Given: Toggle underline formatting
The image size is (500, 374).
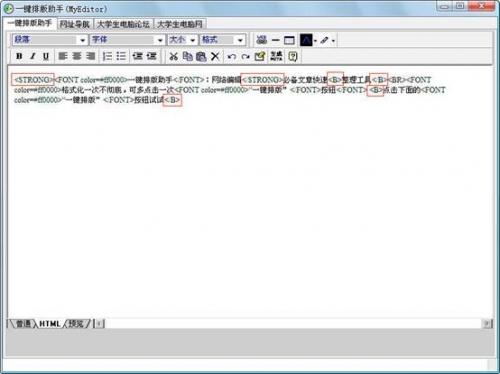Looking at the screenshot, I should 46,56.
